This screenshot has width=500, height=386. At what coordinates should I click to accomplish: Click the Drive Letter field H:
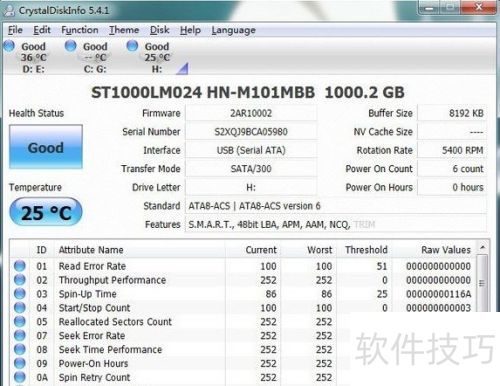pos(251,188)
